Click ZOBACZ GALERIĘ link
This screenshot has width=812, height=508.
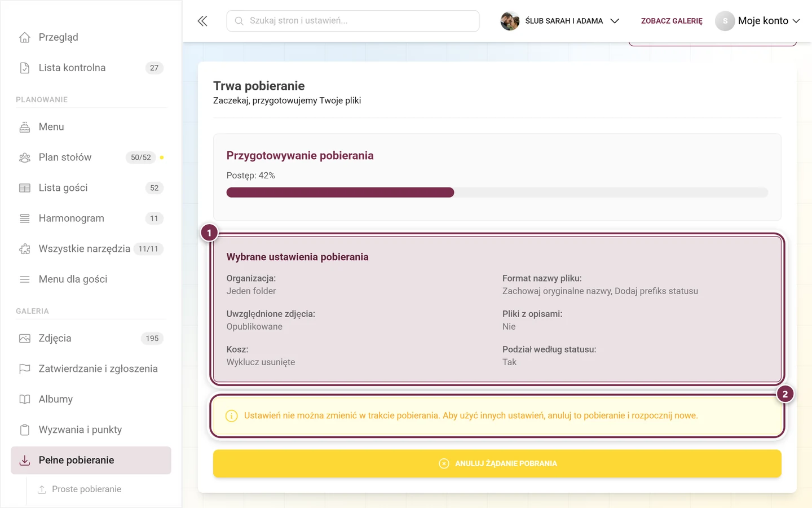(x=672, y=21)
